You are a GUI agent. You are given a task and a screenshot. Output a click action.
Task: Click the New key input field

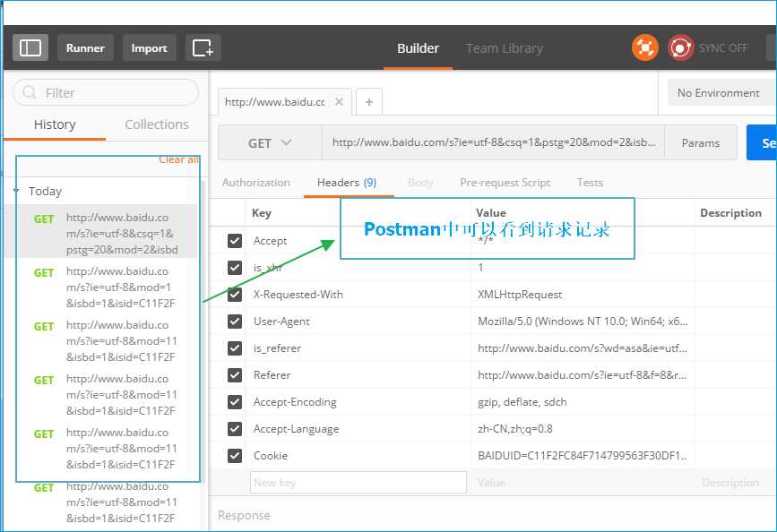358,482
